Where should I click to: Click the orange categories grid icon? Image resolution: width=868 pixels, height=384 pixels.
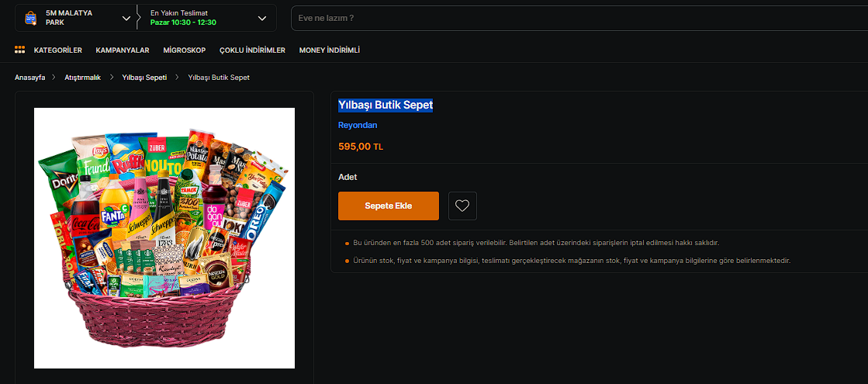click(x=20, y=50)
